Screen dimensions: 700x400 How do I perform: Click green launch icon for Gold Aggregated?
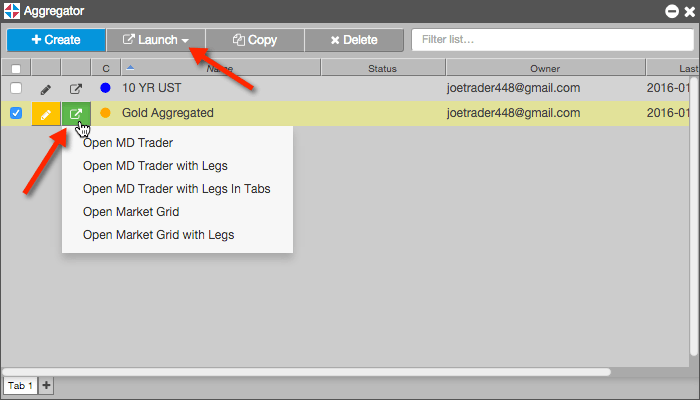(x=76, y=113)
